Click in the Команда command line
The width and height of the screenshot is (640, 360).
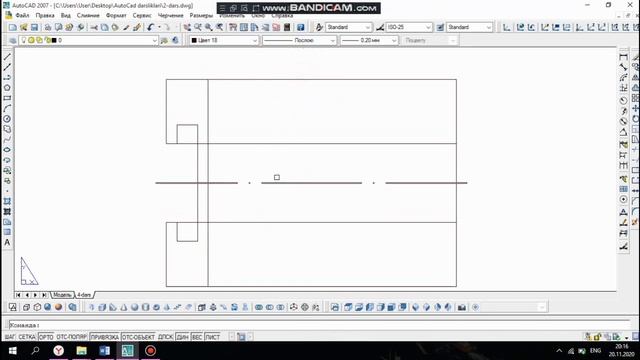[320, 325]
